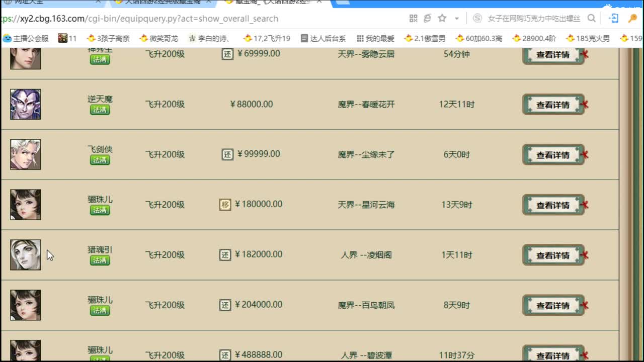Click the avatar of the ¥204000.00 骊珠儿
This screenshot has height=362, width=644.
click(x=26, y=305)
